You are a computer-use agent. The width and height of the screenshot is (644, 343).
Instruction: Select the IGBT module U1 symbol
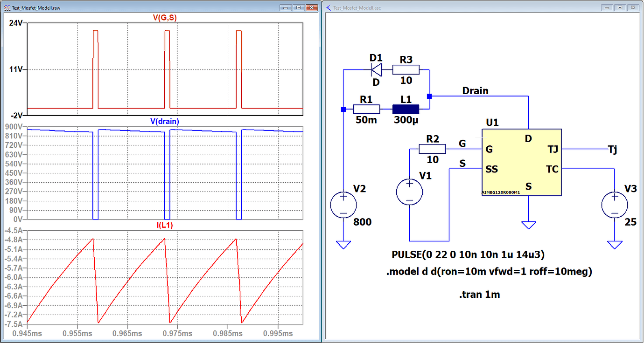(521, 162)
